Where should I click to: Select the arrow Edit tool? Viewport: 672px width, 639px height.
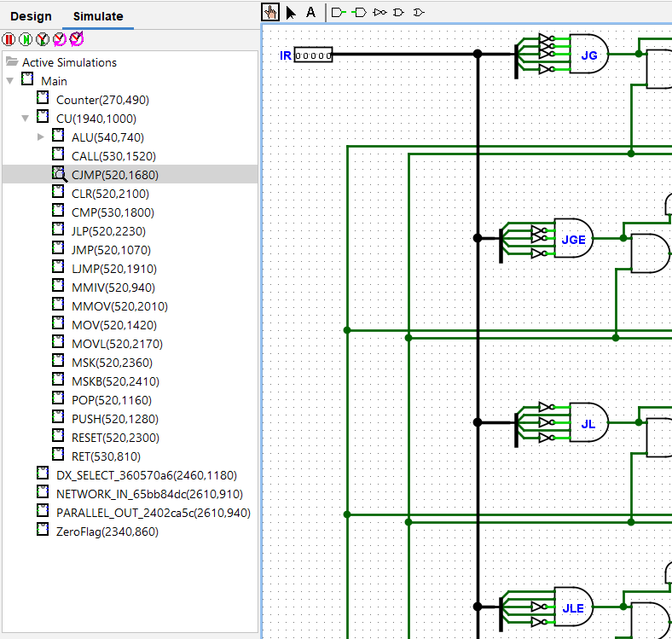[x=291, y=12]
